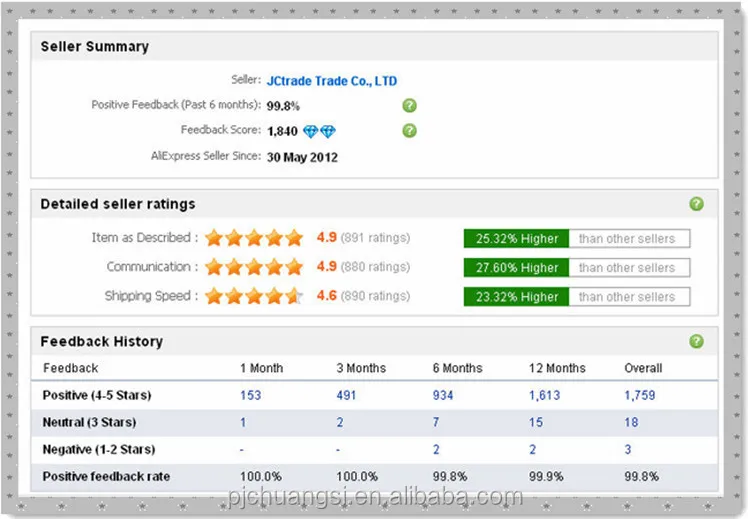Click the Item as Described star rating
This screenshot has height=519, width=748.
[254, 238]
